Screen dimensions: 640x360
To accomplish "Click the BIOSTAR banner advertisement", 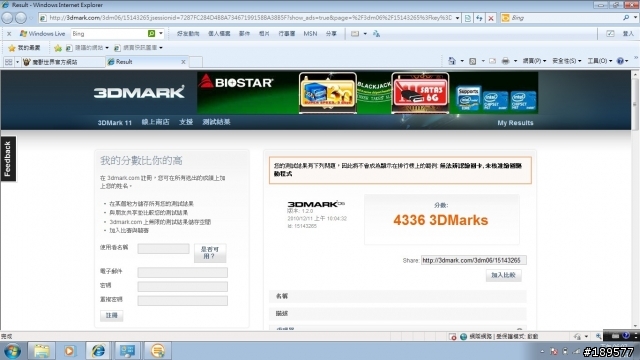I will (367, 93).
